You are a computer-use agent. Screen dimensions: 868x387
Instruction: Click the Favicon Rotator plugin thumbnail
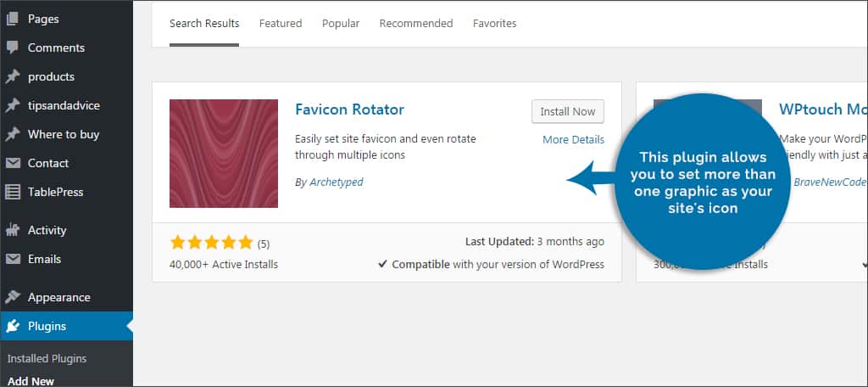(x=224, y=154)
